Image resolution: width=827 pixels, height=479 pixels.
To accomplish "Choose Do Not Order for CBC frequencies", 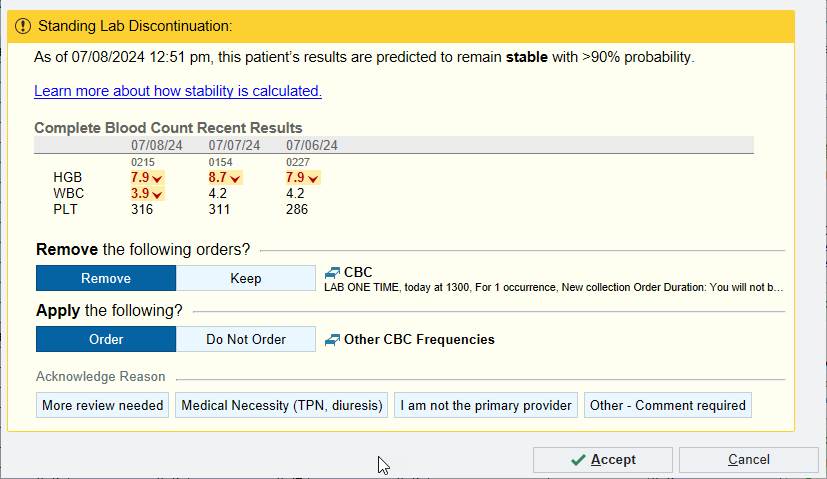I will pos(246,339).
